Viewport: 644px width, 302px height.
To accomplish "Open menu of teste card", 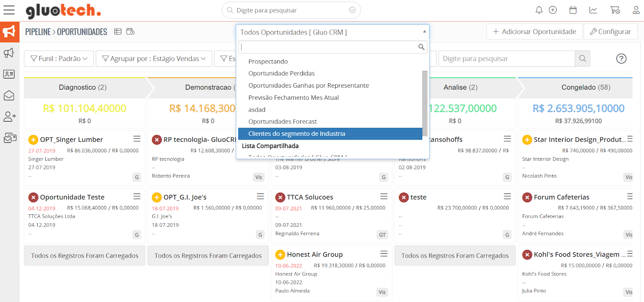I will click(508, 196).
